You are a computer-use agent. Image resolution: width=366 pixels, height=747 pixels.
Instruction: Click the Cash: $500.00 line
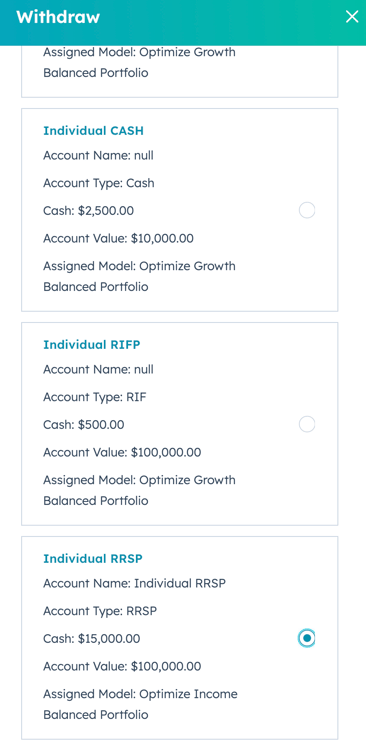click(x=84, y=424)
